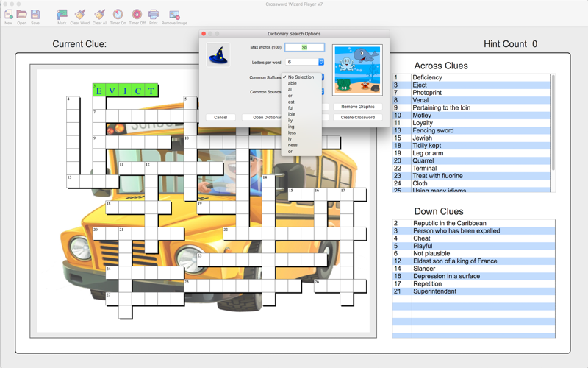588x368 pixels.
Task: Select across clue 'Leg or arm'
Action: click(471, 153)
